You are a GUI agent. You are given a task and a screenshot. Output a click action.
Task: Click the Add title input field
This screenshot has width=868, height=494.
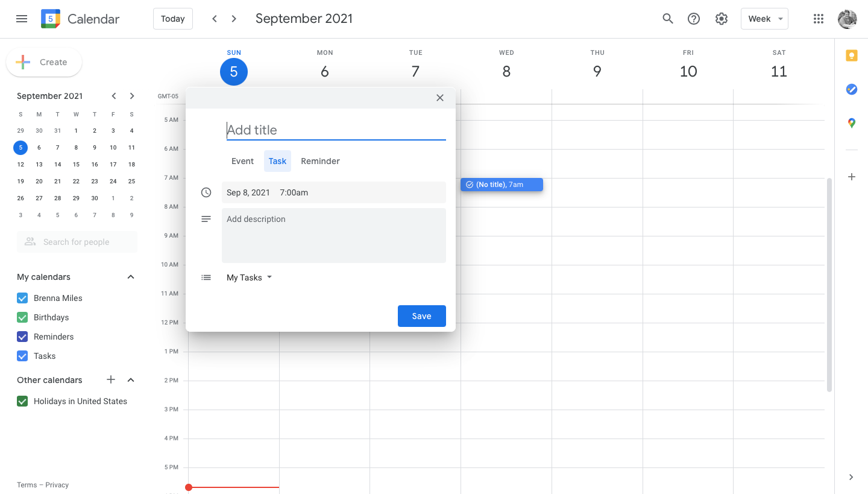click(x=336, y=130)
